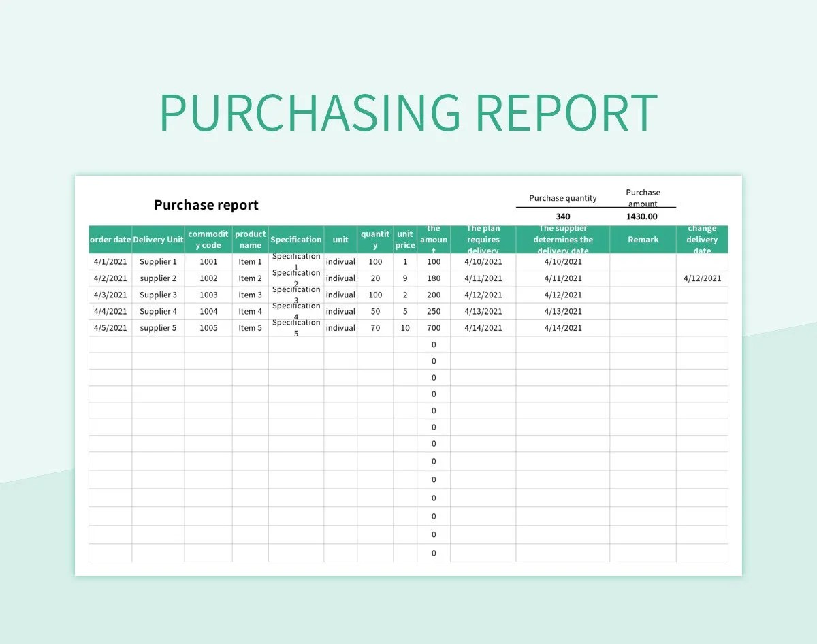Click the 'Specification' column header
This screenshot has width=817, height=644.
(x=296, y=240)
